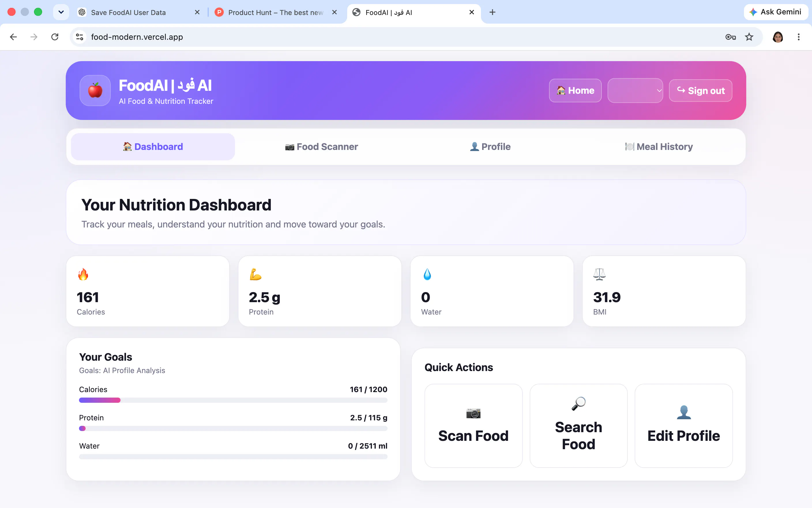The width and height of the screenshot is (812, 508).
Task: Click the Home button in header
Action: (x=575, y=90)
